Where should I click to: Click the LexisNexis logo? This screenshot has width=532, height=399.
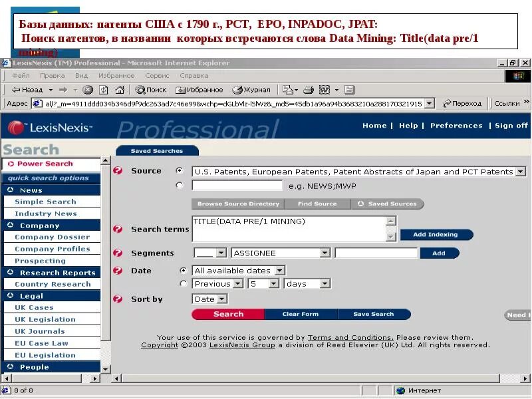(x=50, y=128)
